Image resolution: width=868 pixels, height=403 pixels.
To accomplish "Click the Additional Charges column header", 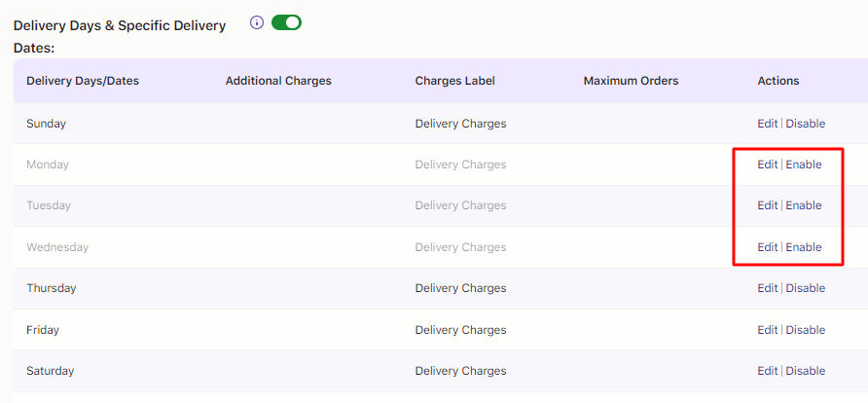I will 278,81.
